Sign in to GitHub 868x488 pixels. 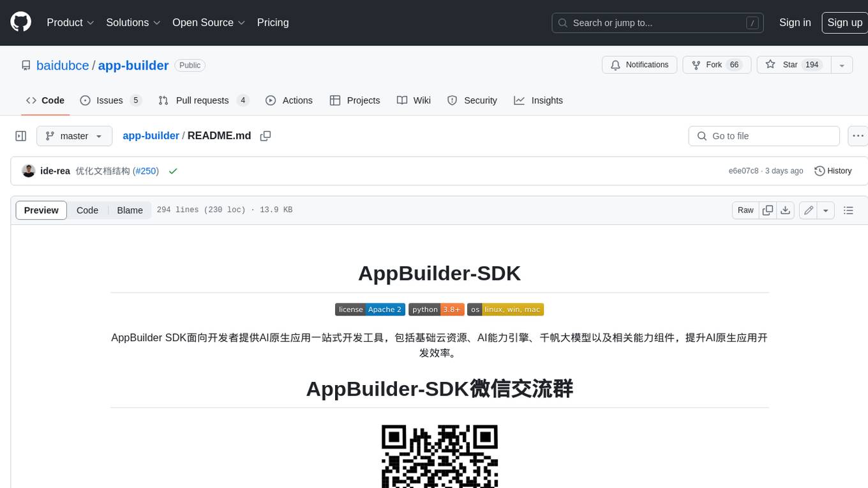(x=795, y=22)
